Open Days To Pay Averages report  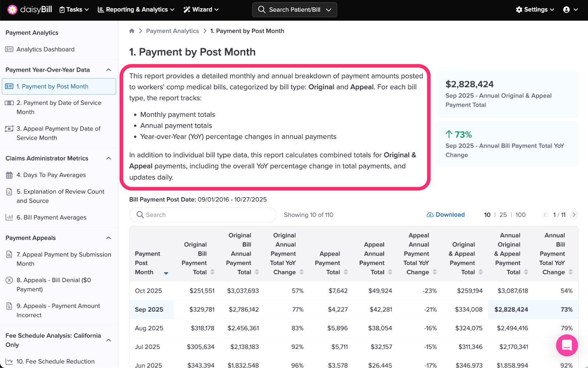[51, 175]
